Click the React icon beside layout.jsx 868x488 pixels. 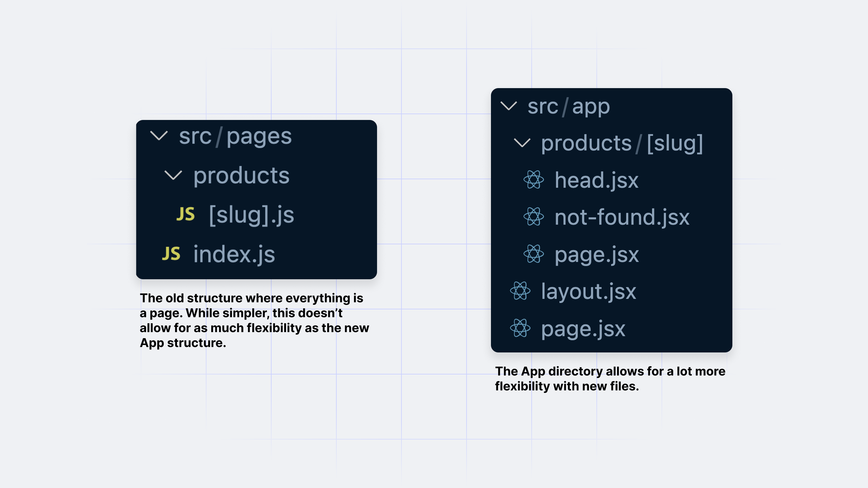pos(520,291)
